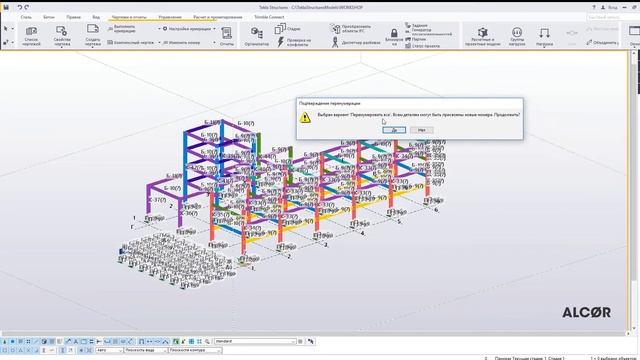Image resolution: width=640 pixels, height=360 pixels.
Task: Open the help question mark icon
Action: click(594, 7)
